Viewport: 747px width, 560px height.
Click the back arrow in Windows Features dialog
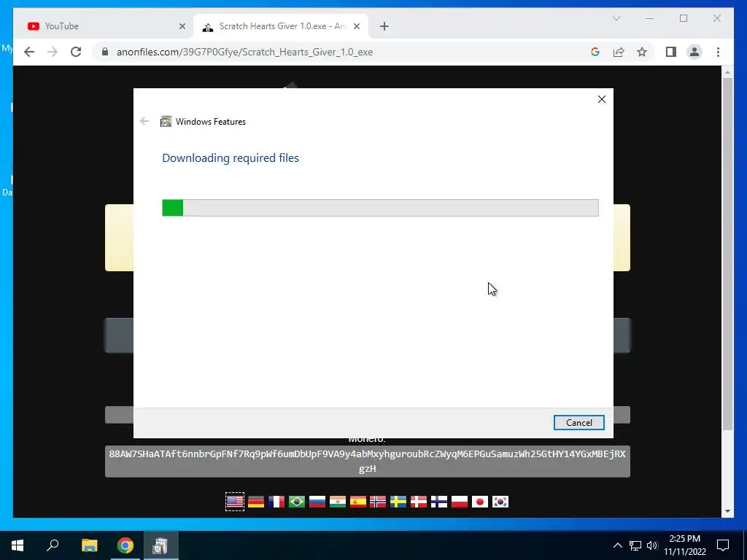pos(144,122)
